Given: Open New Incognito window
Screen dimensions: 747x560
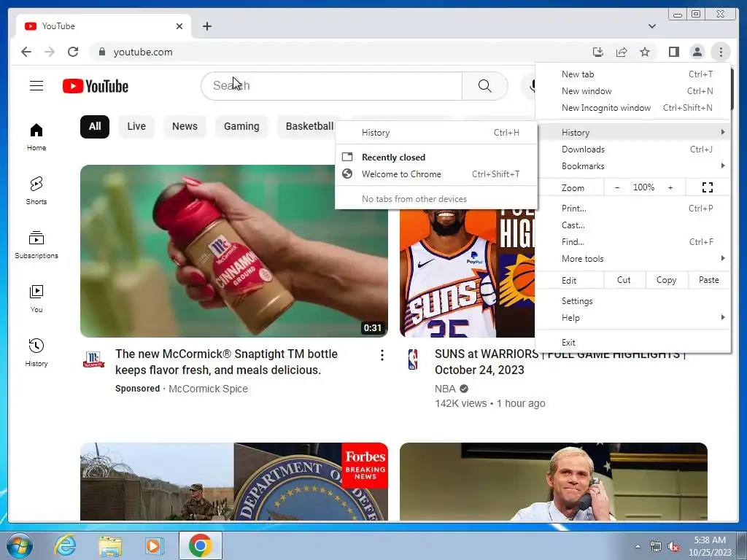Looking at the screenshot, I should pos(633,108).
